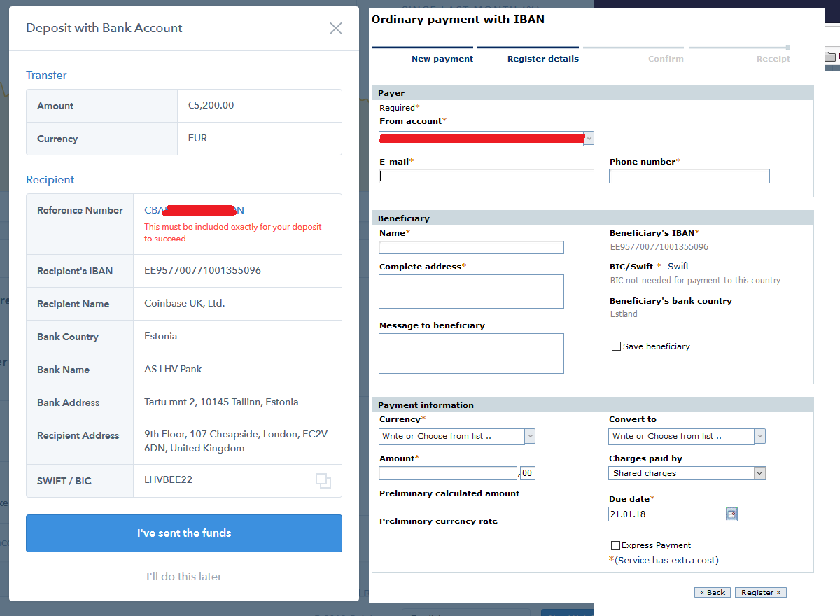This screenshot has height=616, width=840.
Task: Click the Amount cents field
Action: click(528, 473)
